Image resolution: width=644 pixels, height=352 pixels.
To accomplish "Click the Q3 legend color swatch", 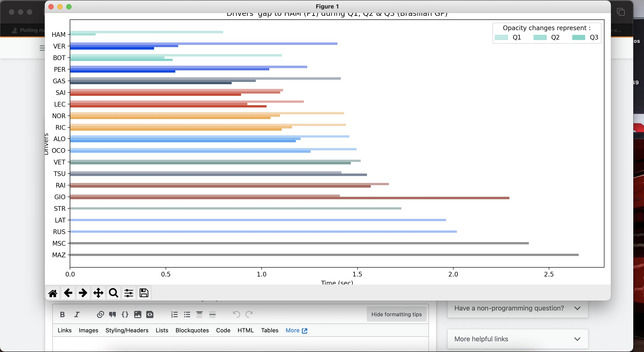I will click(578, 38).
